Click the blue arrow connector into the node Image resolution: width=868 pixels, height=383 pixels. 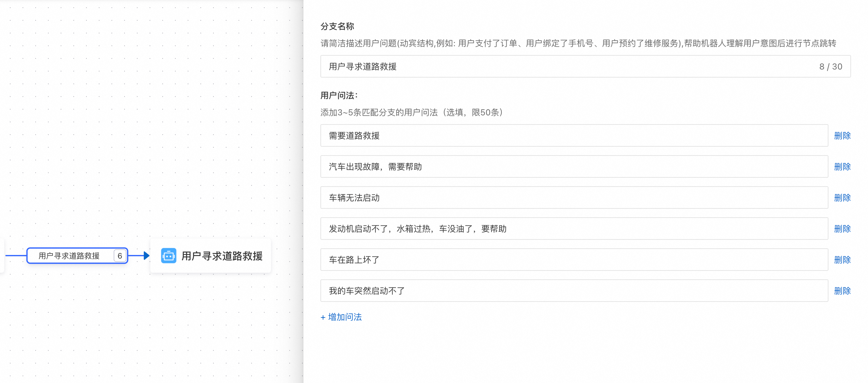146,256
